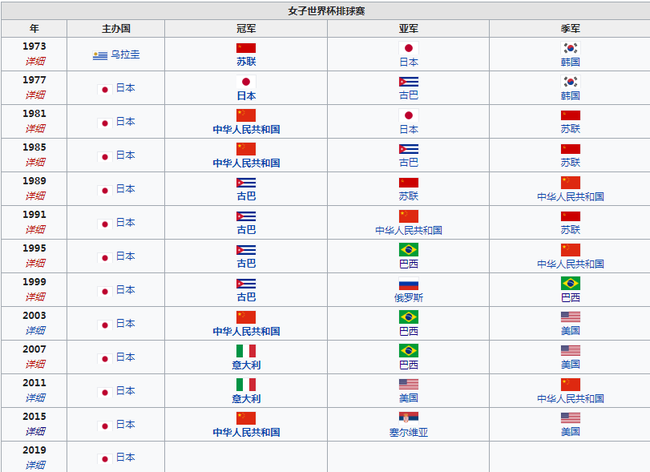Follow the 巴西 runner-up link for 1995

point(408,264)
